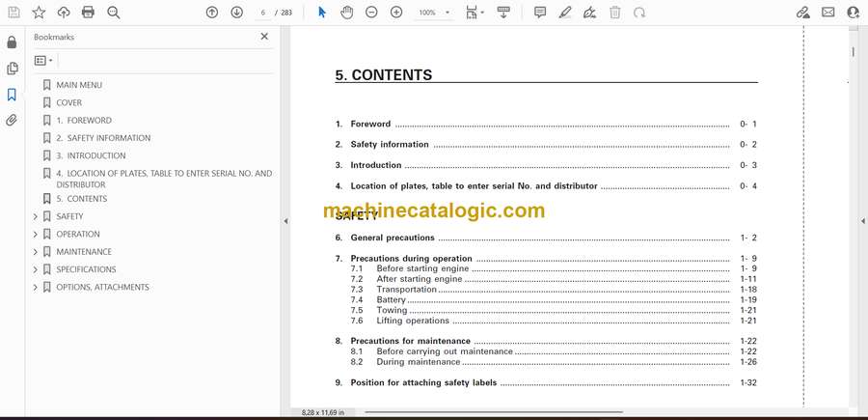Click the Save file icon
This screenshot has height=420, width=868.
tap(14, 13)
